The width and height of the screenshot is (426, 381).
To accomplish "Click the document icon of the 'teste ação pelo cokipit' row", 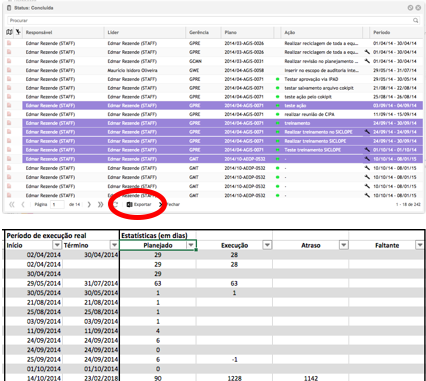I will coord(9,97).
